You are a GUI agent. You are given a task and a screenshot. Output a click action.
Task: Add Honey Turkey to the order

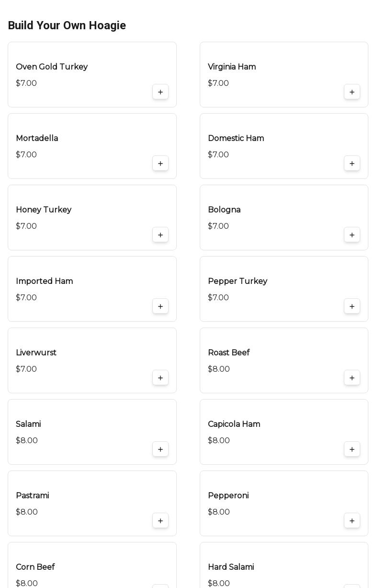pos(160,235)
